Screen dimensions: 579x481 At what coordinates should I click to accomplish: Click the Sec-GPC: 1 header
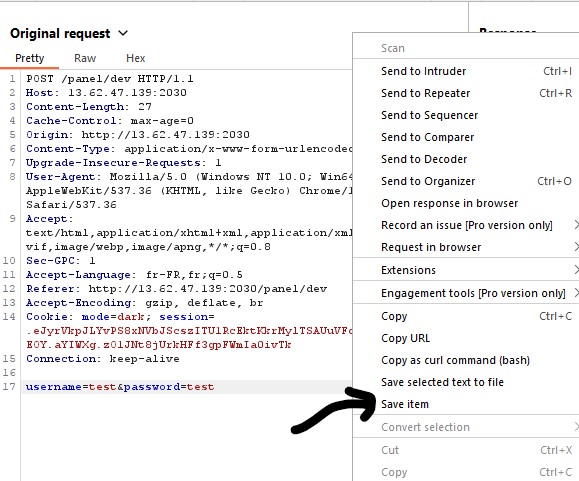(x=61, y=261)
